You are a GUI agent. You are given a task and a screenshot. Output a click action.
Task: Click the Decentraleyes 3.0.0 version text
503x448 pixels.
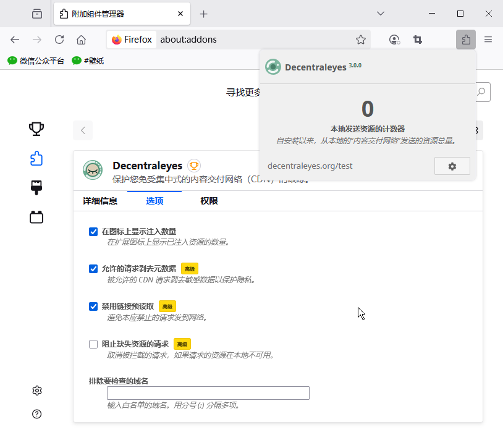pyautogui.click(x=355, y=66)
